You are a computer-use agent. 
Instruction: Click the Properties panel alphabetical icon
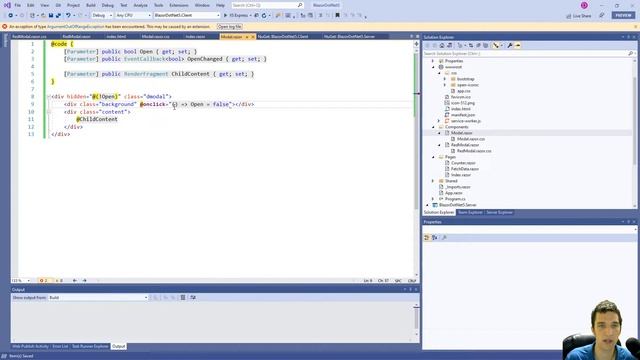click(x=435, y=237)
